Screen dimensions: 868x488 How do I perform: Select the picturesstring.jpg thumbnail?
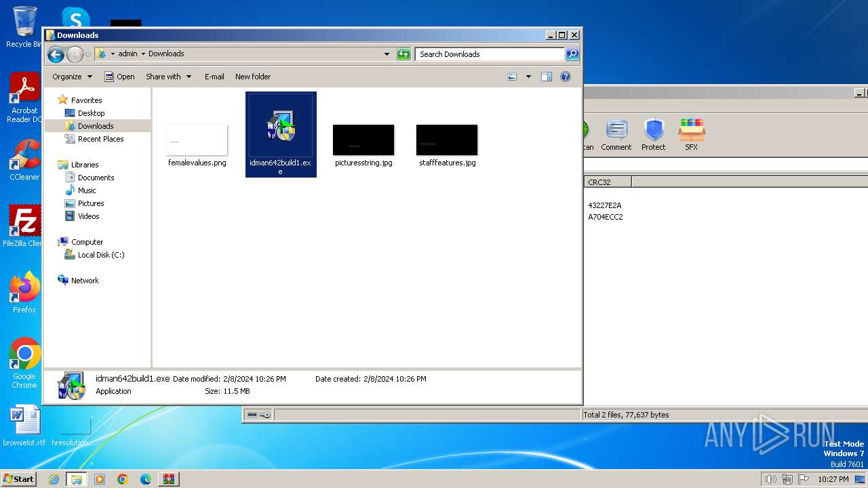point(363,140)
